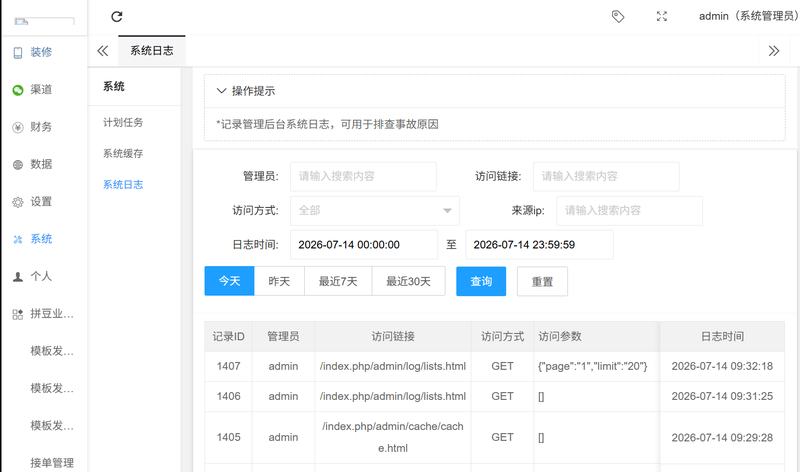
Task: Click the 系统 icon in sidebar
Action: click(x=18, y=239)
